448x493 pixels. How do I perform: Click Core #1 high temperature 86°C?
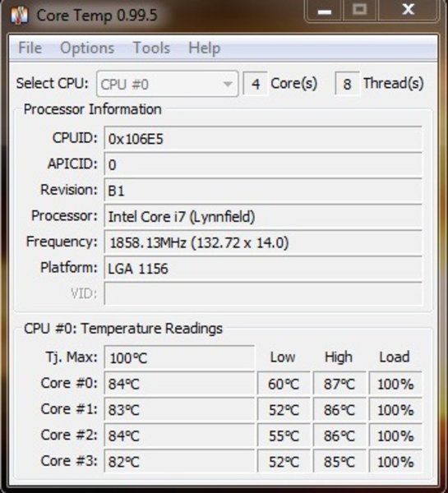339,409
